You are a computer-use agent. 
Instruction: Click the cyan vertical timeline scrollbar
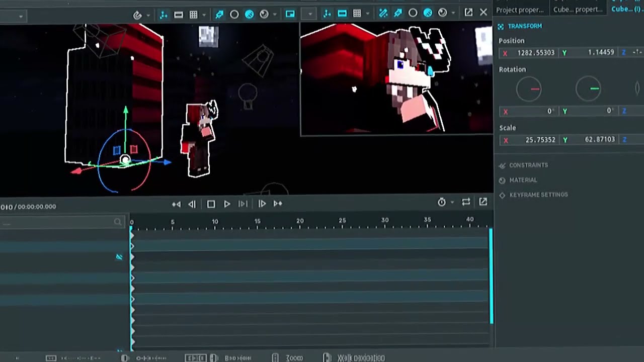pos(491,276)
